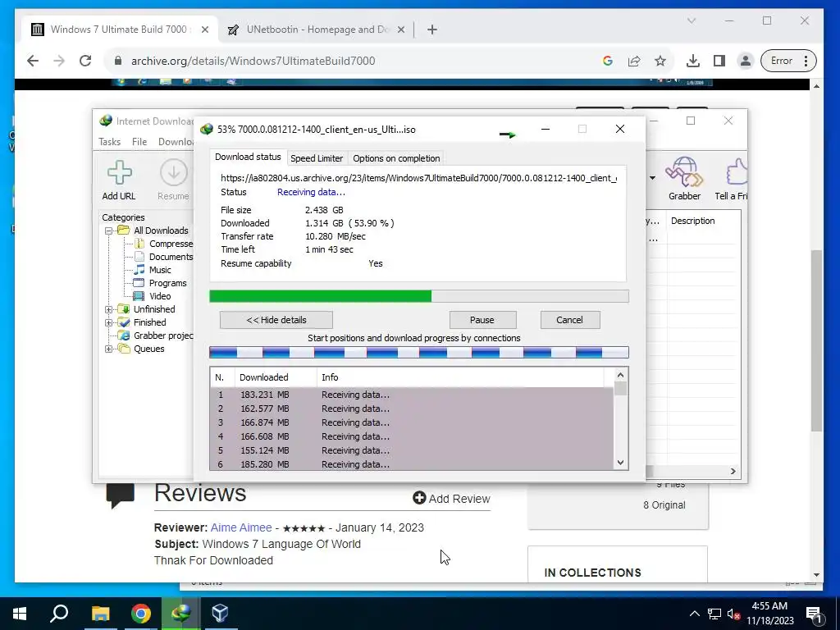
Task: Bookmark this page with the star icon
Action: click(660, 61)
